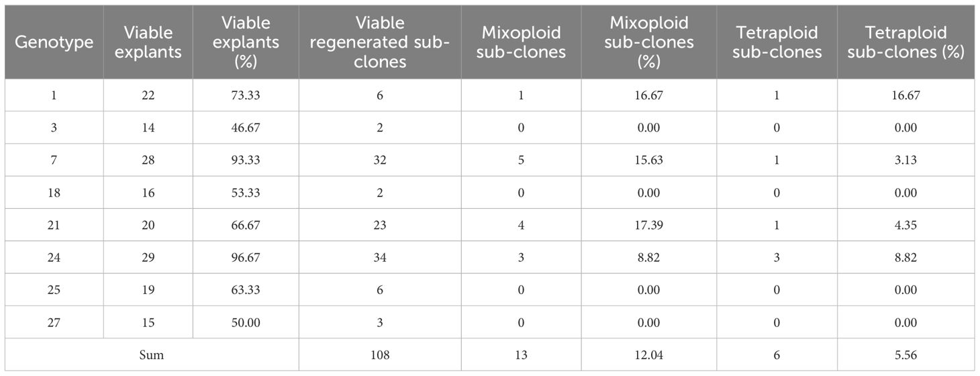Select viable explants value 29
Image resolution: width=980 pixels, height=376 pixels.
(148, 258)
